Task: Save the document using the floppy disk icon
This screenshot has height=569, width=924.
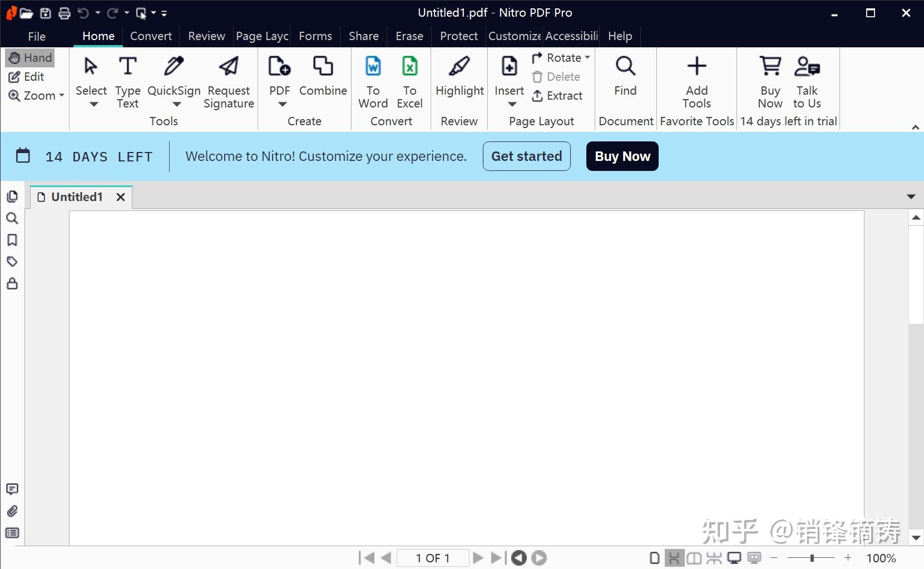Action: 46,13
